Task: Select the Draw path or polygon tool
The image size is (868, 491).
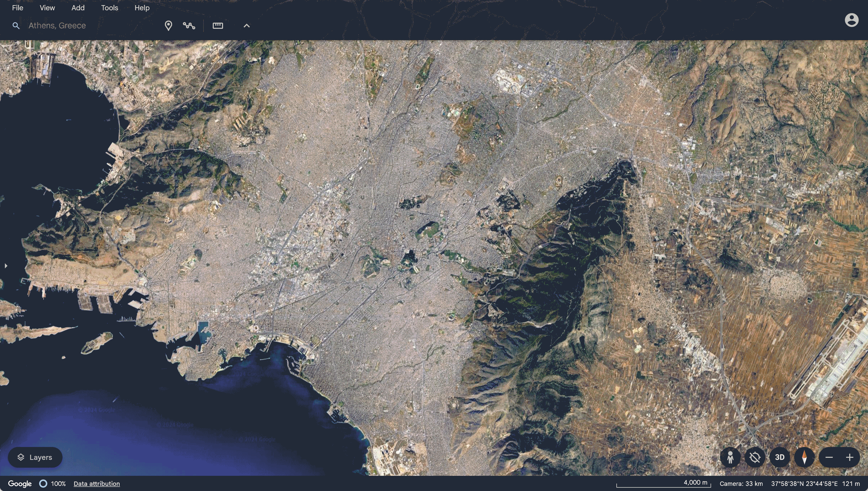Action: [x=189, y=26]
